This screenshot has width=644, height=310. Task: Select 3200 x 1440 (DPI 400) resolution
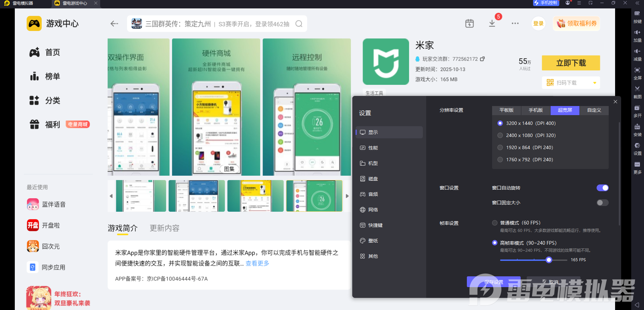500,123
